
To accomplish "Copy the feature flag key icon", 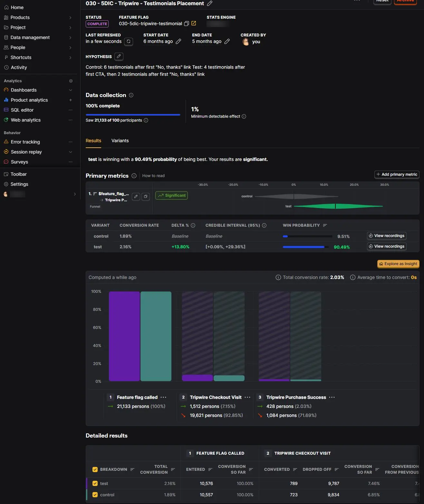I will tap(186, 24).
